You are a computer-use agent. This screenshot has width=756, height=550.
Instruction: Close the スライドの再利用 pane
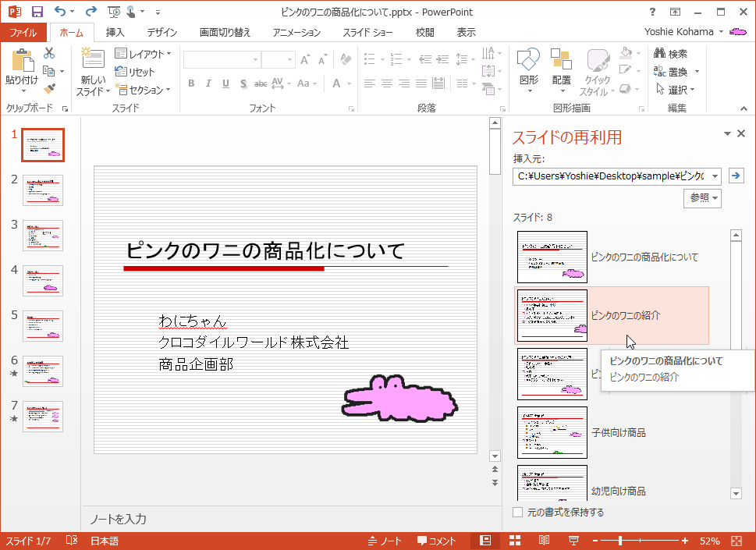741,133
